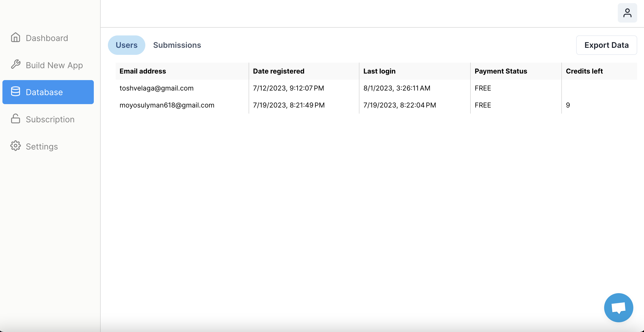Click FREE status for moyosulyman618 row
644x332 pixels.
pos(483,105)
